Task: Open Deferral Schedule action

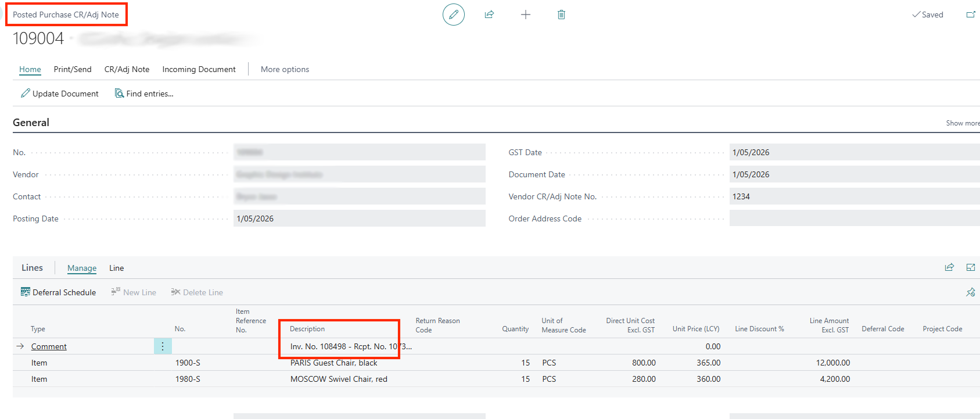Action: point(59,292)
